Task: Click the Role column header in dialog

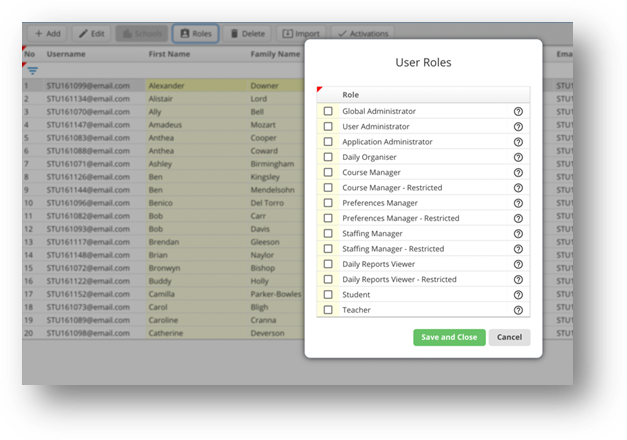Action: tap(350, 95)
